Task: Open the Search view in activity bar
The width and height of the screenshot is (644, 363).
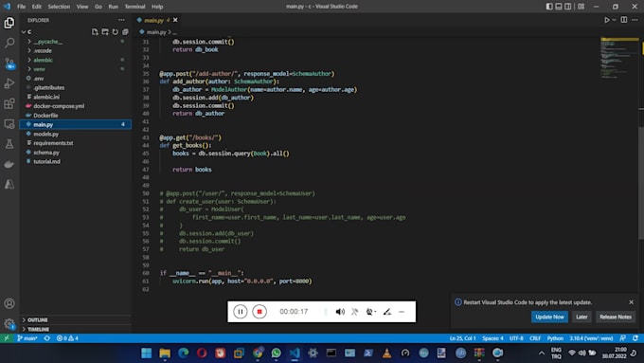Action: tap(9, 43)
